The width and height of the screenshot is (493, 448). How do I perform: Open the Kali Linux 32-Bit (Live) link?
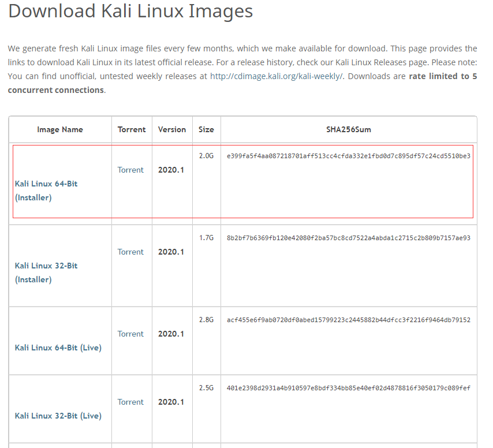[x=58, y=416]
